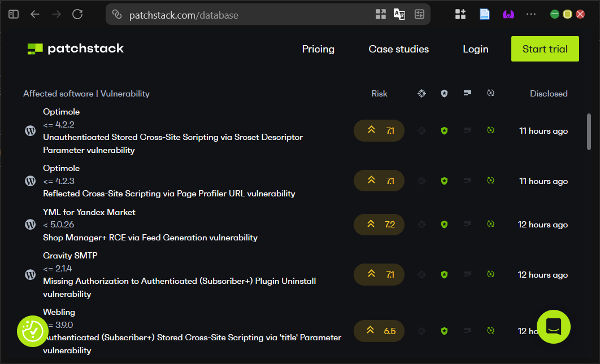The height and width of the screenshot is (364, 600).
Task: Click the 7.1 risk badge in Gravity SMTP row
Action: (x=379, y=274)
